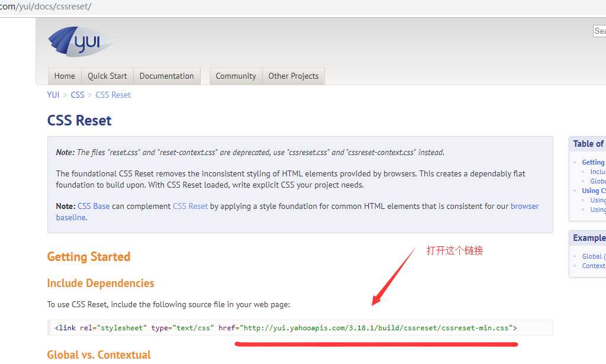Open Getting Started in table of contents
Viewport: 606px width, 364px height.
coord(593,162)
